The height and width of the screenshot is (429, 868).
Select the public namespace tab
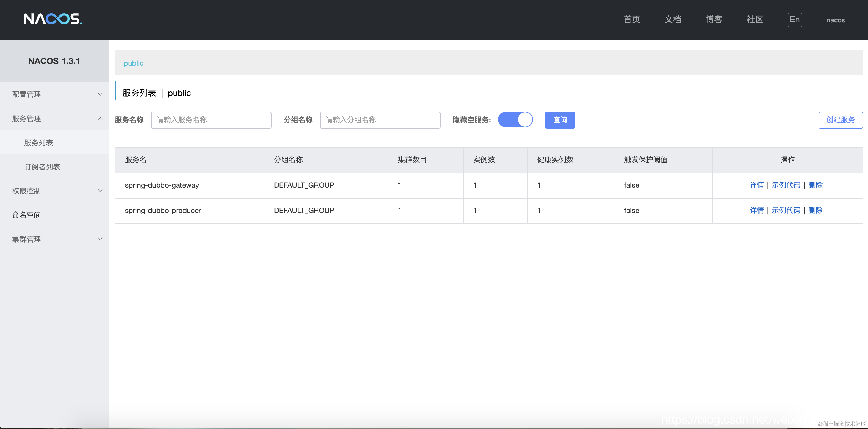pyautogui.click(x=133, y=63)
